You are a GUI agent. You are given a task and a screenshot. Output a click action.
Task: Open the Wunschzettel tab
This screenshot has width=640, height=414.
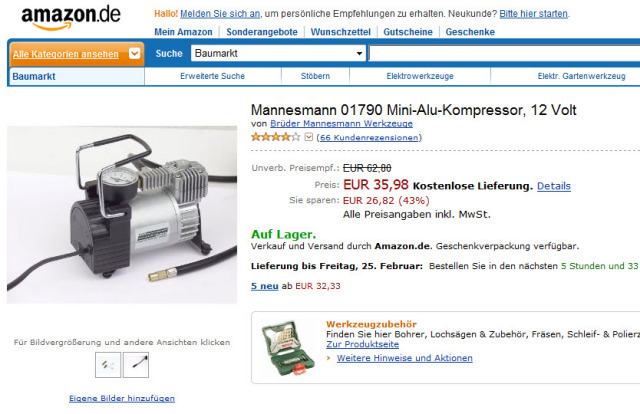[x=340, y=32]
